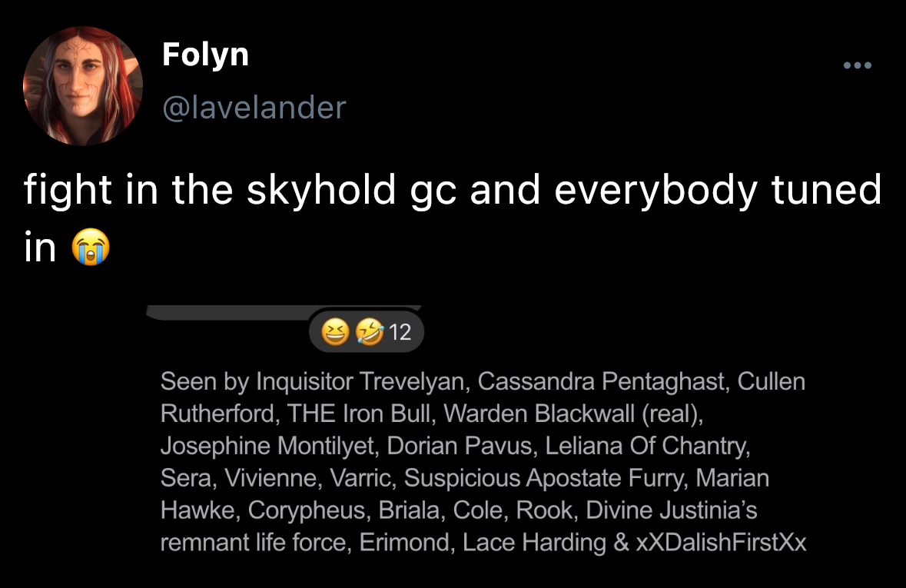Screen dimensions: 906x588
Task: Click the loudly crying emoji in tweet
Action: 90,247
